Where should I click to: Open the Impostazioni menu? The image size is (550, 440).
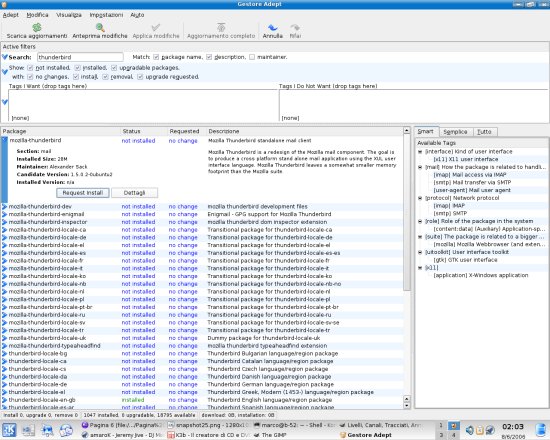106,15
